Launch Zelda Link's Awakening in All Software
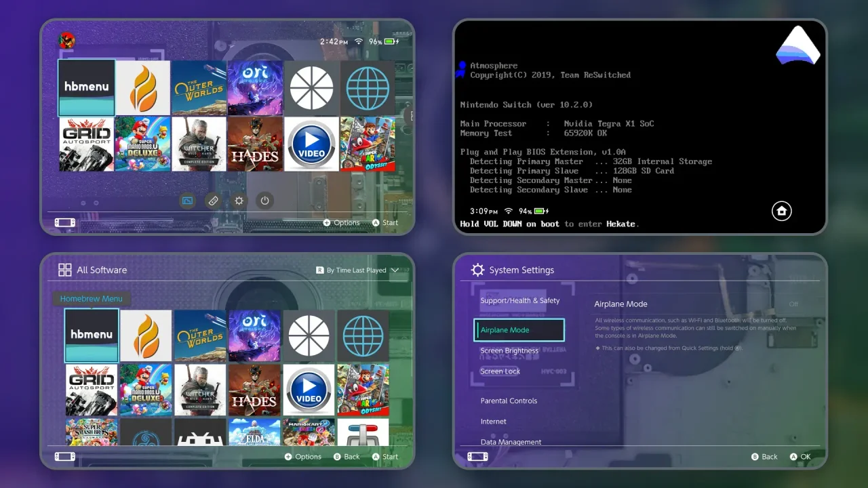Screen dimensions: 868x488 click(254, 432)
